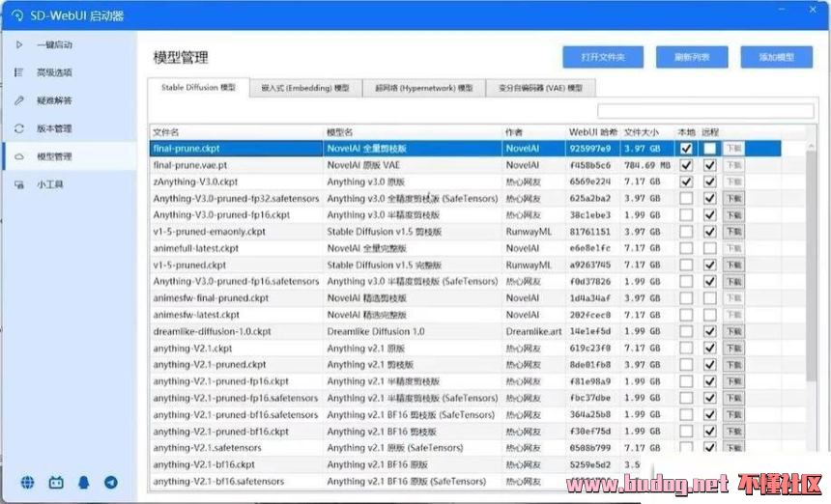This screenshot has height=504, width=831.
Task: Click 下载 button for anything-V2.1-pruned-fp16.ckpt
Action: point(734,381)
